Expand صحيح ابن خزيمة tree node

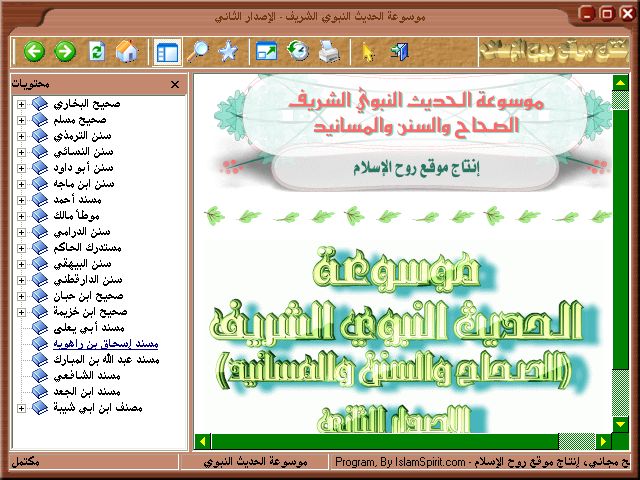(21, 312)
